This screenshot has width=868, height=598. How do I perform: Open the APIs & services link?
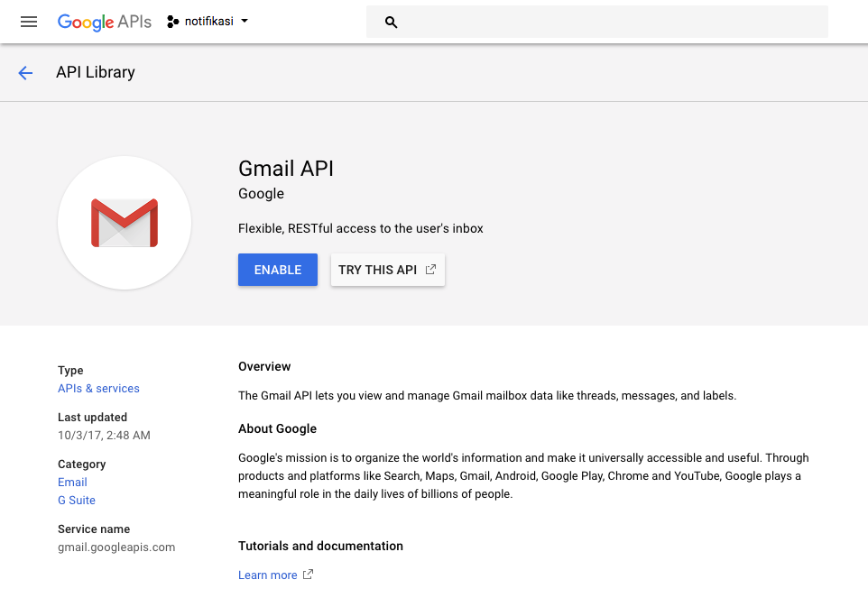(98, 389)
